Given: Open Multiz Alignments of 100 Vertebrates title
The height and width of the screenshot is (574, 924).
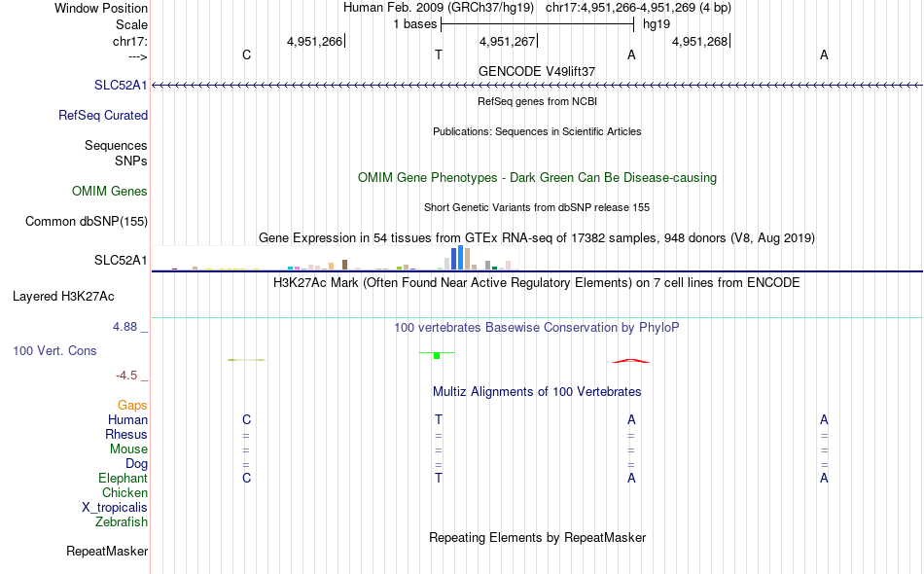Looking at the screenshot, I should tap(537, 392).
